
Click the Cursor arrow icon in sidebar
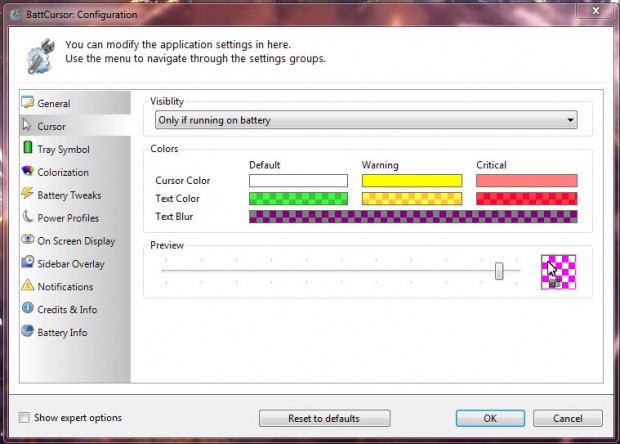click(x=27, y=125)
